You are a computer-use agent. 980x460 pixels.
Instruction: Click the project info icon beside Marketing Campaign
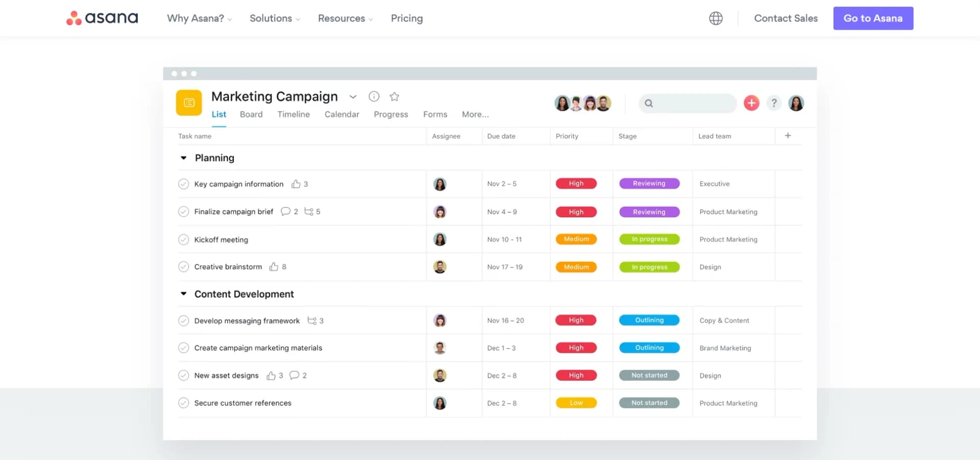coord(374,96)
